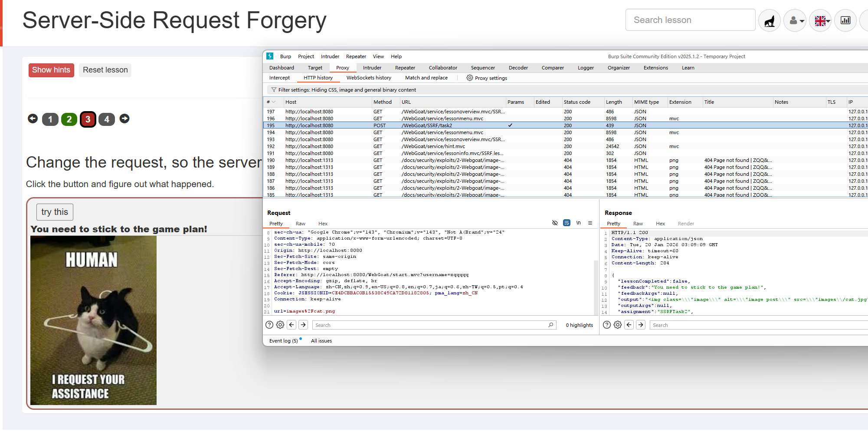Open Proxy settings gear

(469, 78)
